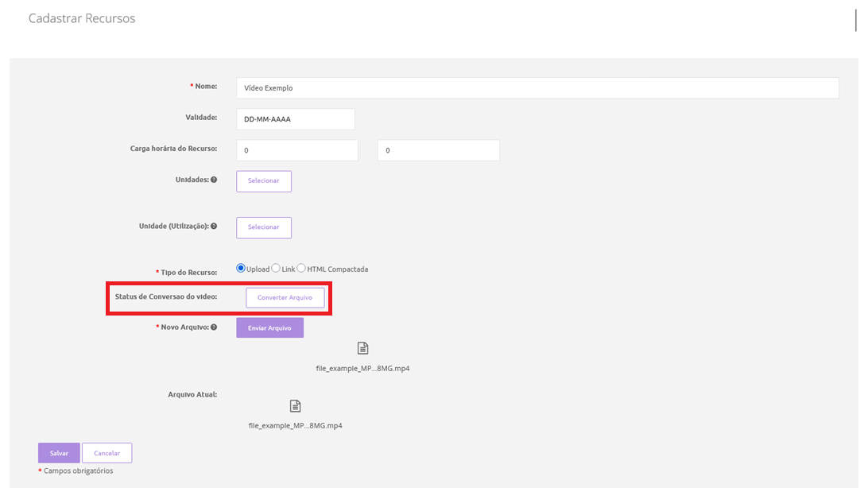Click the help icon next to Unidades
The image size is (868, 488).
(214, 180)
